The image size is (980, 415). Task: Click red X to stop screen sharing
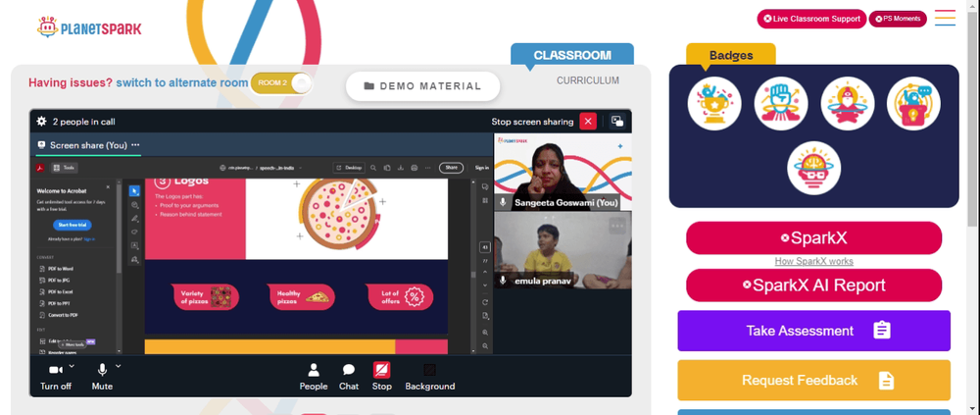coord(588,122)
